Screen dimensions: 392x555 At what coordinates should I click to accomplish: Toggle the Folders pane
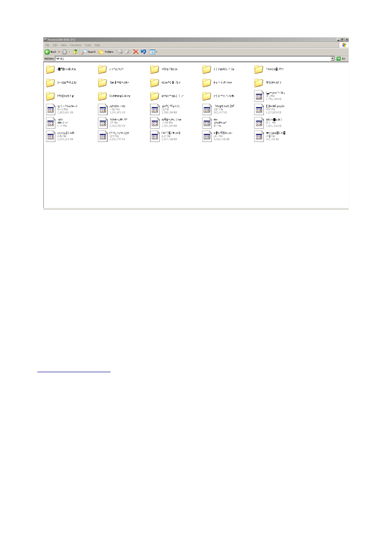click(x=106, y=52)
